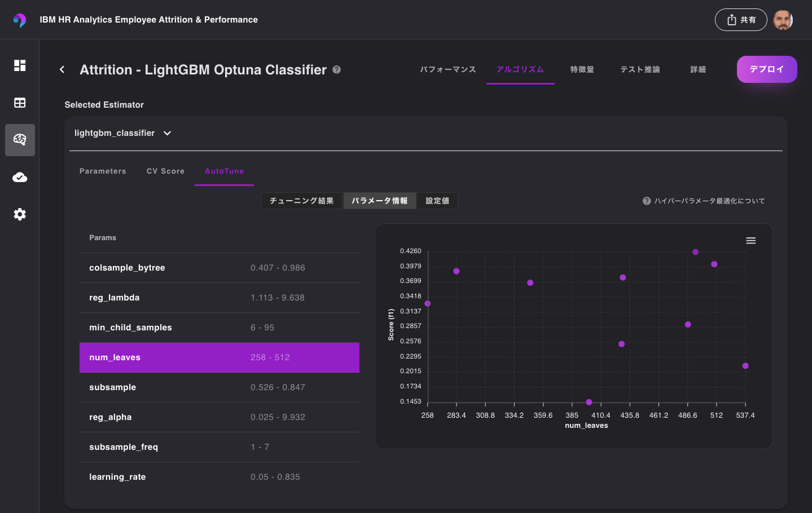Open the CV Score sub-tab
The width and height of the screenshot is (812, 513).
(165, 171)
